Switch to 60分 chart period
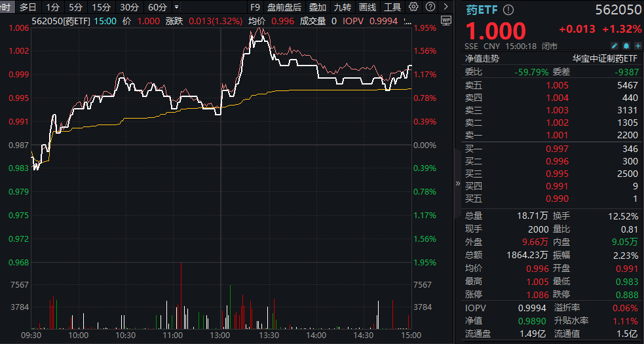The image size is (644, 344). tap(158, 7)
